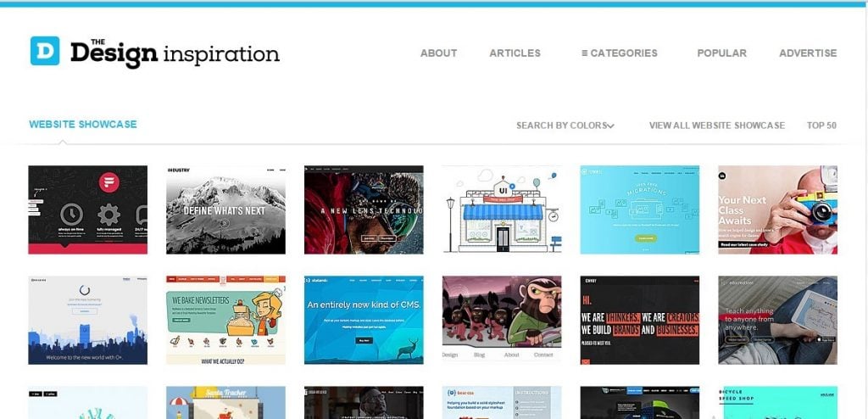Open the entirely new kind of CMS thumbnail
The width and height of the screenshot is (868, 419).
tap(364, 320)
